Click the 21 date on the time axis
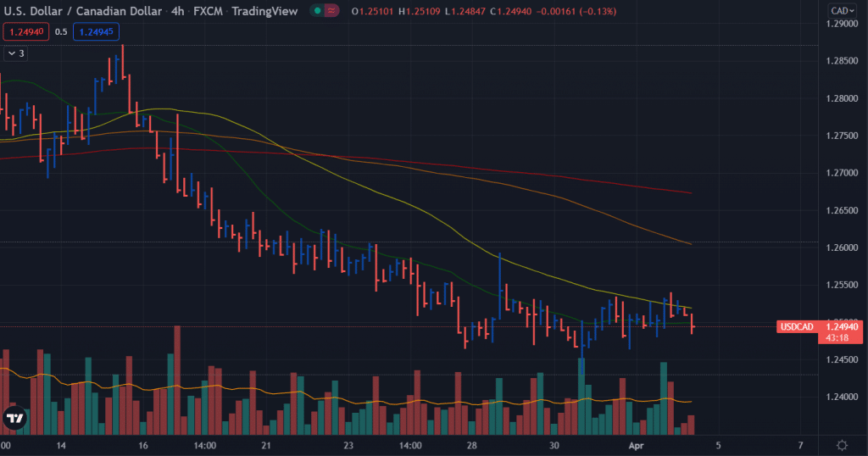868x456 pixels. click(266, 446)
